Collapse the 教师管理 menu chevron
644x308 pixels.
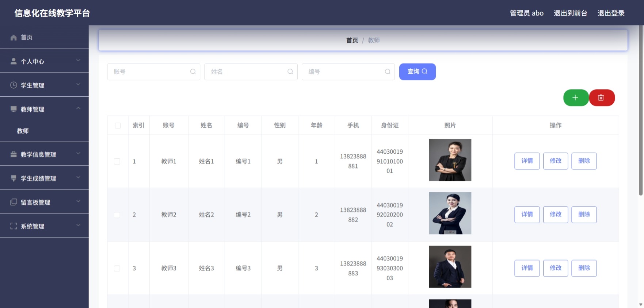[78, 108]
